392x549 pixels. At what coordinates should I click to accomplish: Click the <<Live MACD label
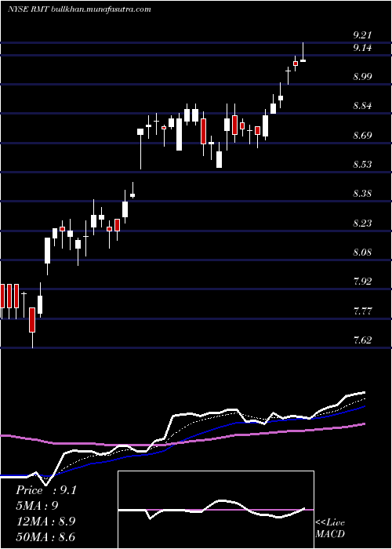330,529
